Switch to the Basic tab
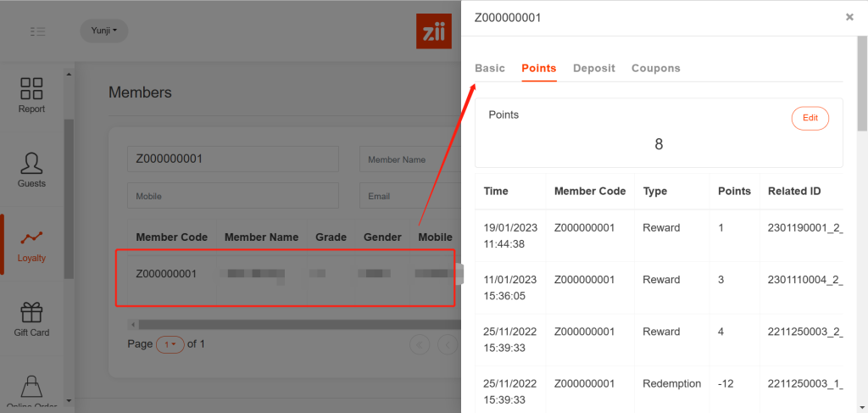 click(490, 68)
